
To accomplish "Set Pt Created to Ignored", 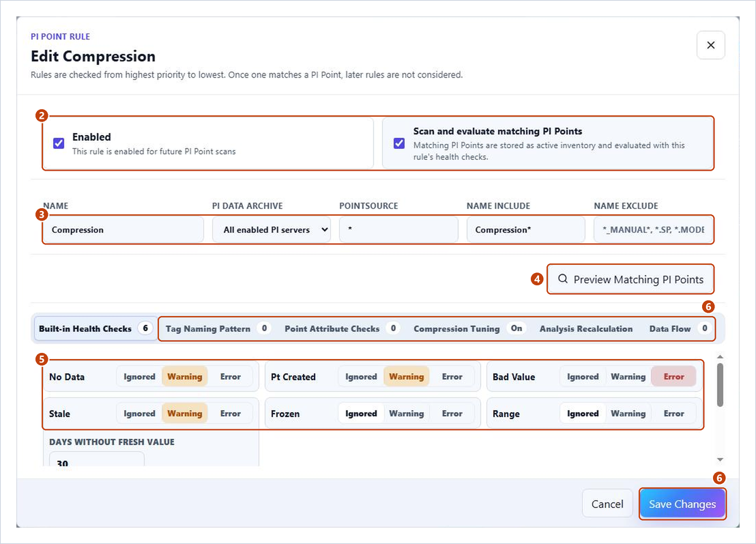I will (x=361, y=377).
